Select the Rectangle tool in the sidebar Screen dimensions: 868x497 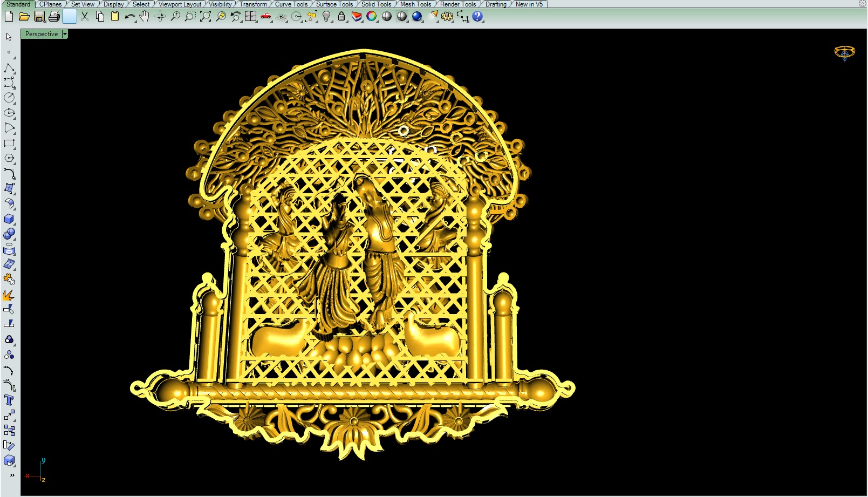pos(9,144)
